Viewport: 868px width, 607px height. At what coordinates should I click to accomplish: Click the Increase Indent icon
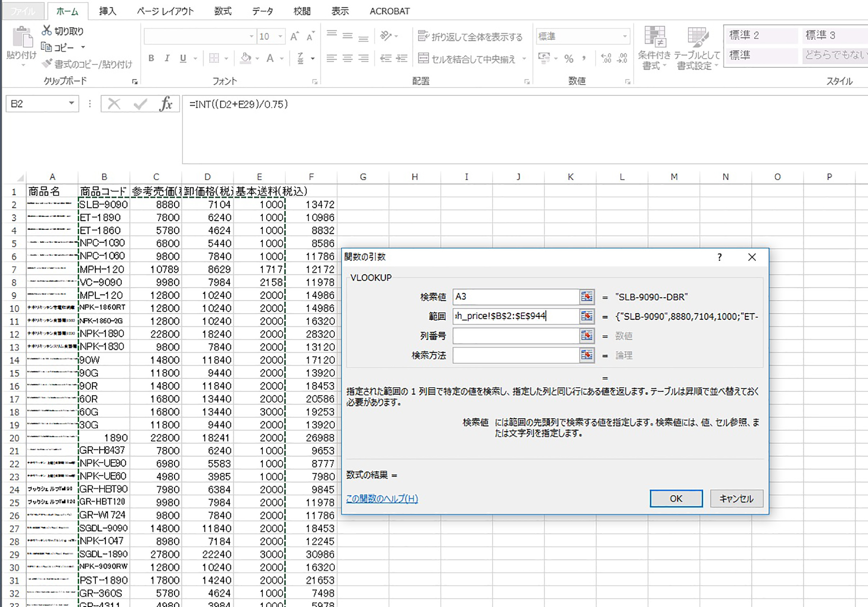click(402, 58)
